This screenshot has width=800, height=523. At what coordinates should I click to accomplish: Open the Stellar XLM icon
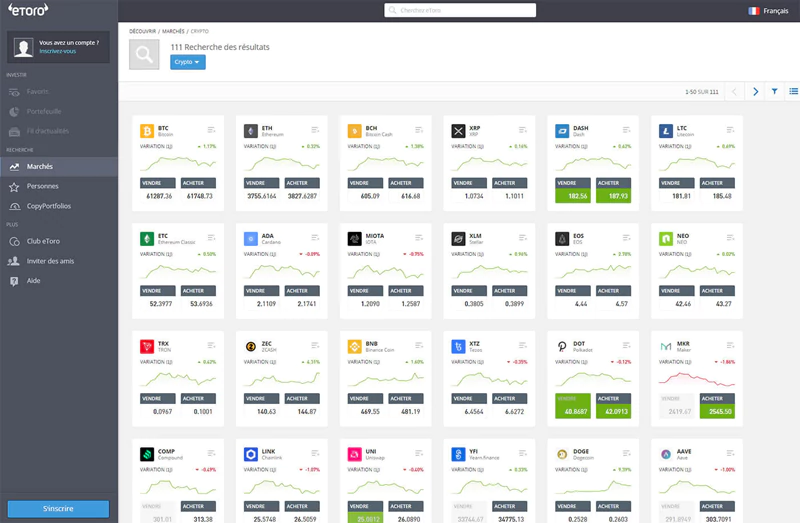[458, 239]
